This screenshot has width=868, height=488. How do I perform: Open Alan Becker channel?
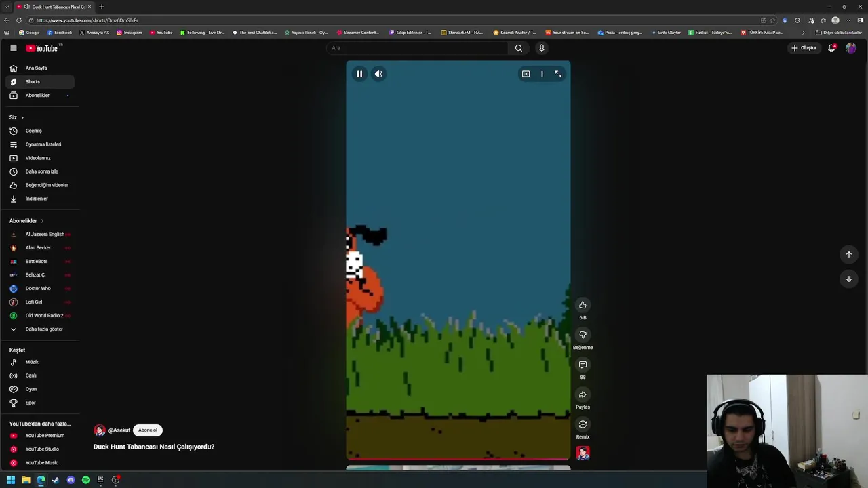click(x=40, y=248)
